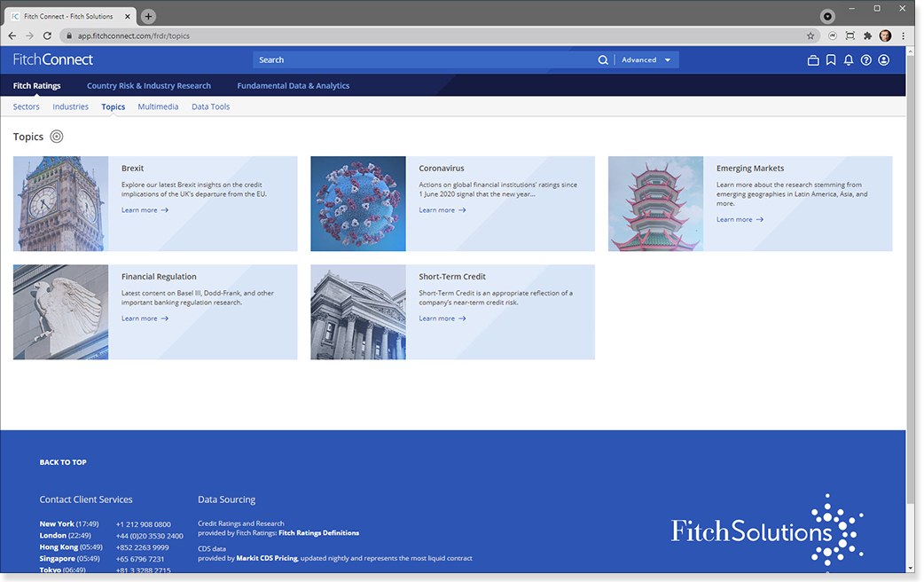Open the user account profile icon

click(x=884, y=60)
